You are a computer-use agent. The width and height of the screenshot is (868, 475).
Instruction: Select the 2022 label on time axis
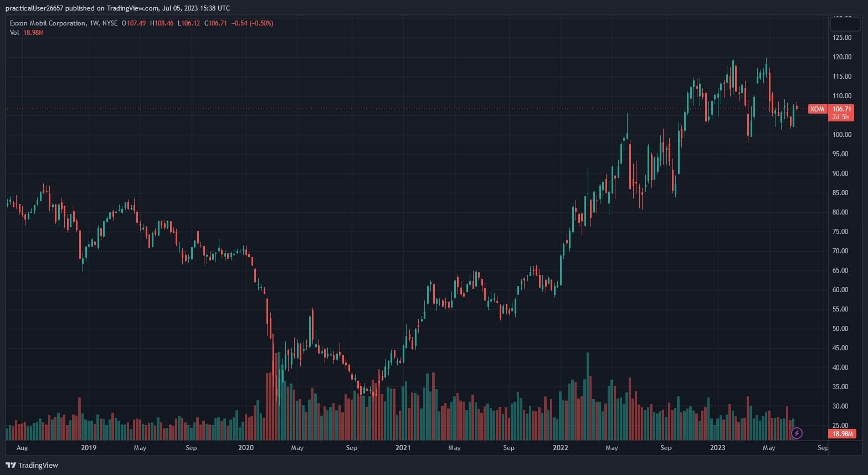[560, 448]
